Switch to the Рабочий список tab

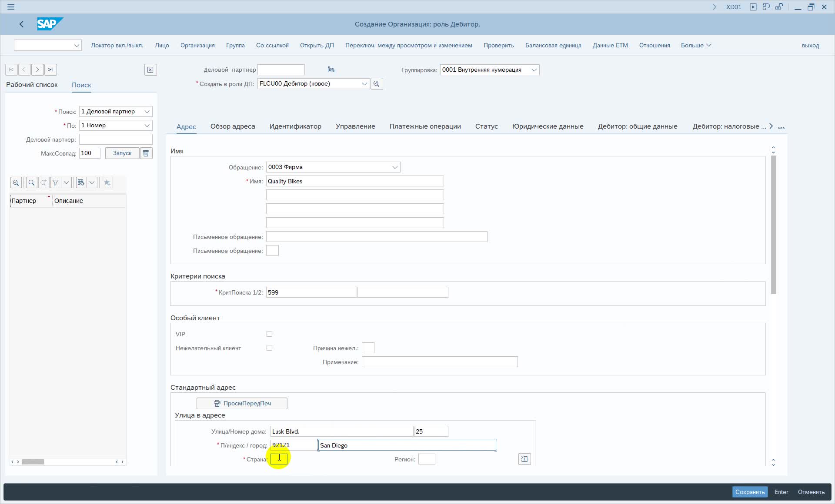(x=32, y=85)
